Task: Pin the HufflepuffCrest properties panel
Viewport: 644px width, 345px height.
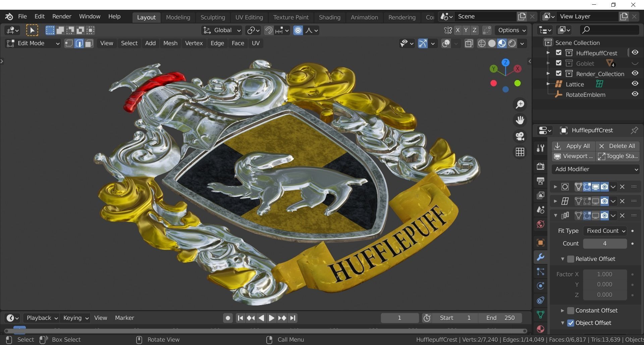Action: [634, 130]
